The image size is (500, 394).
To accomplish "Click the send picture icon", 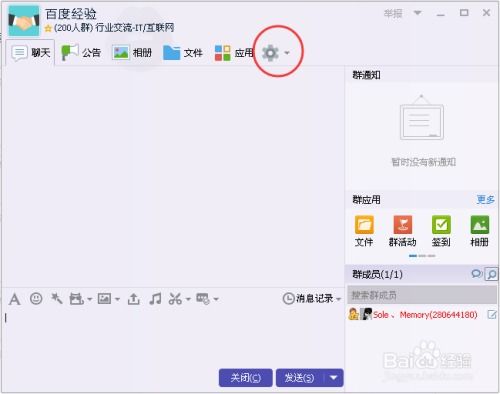I will (104, 298).
